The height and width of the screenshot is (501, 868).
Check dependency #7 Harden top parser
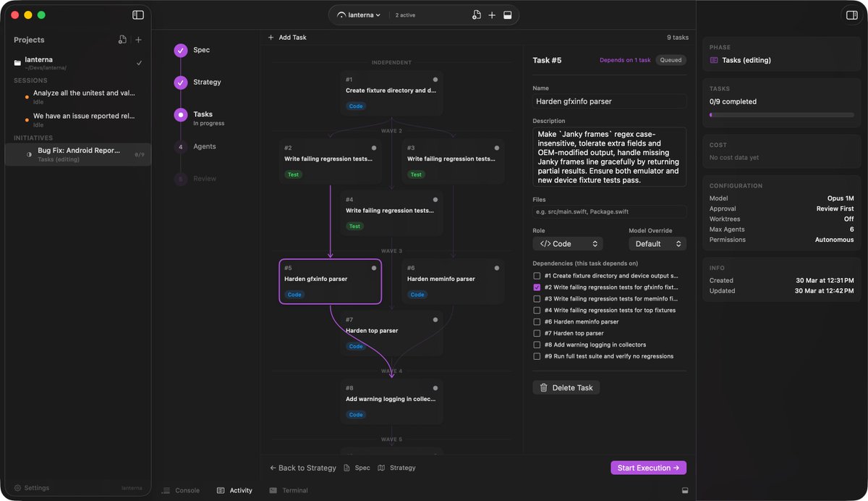click(x=537, y=333)
